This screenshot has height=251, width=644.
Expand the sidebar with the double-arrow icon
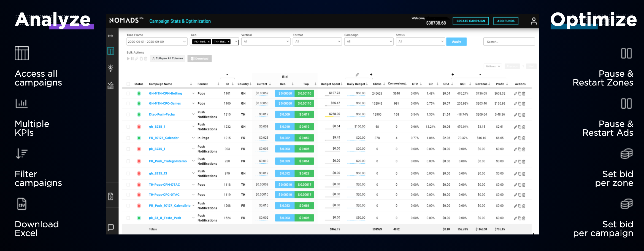[x=110, y=36]
